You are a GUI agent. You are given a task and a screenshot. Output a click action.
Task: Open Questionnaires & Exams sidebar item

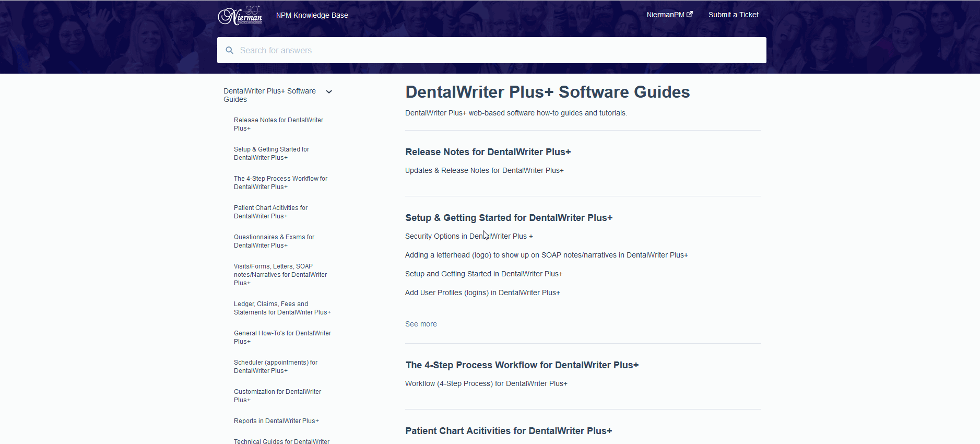click(274, 241)
